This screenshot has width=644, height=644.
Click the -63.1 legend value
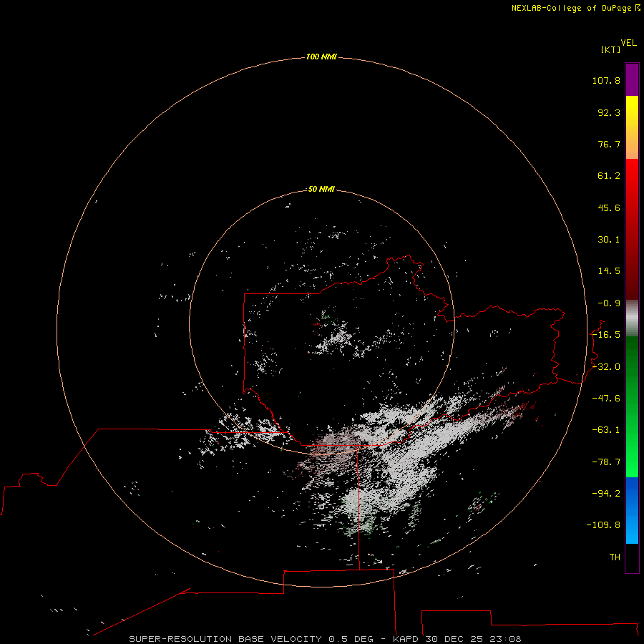click(x=606, y=430)
